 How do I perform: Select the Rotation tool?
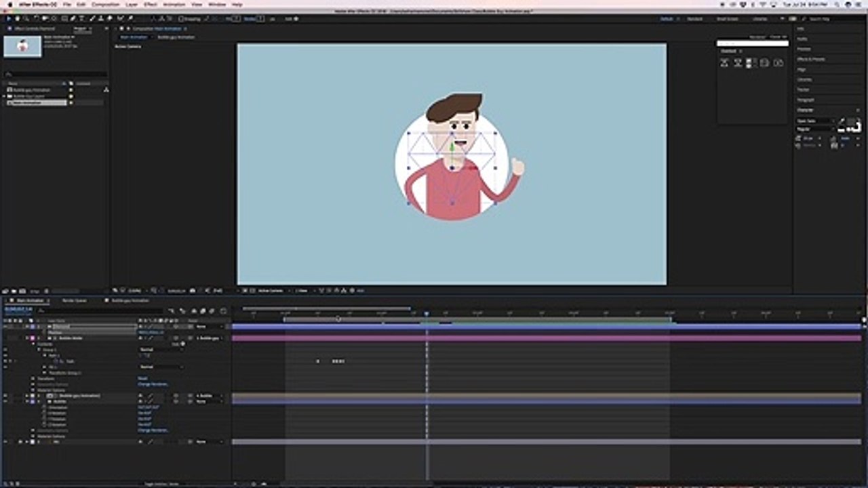pos(36,18)
